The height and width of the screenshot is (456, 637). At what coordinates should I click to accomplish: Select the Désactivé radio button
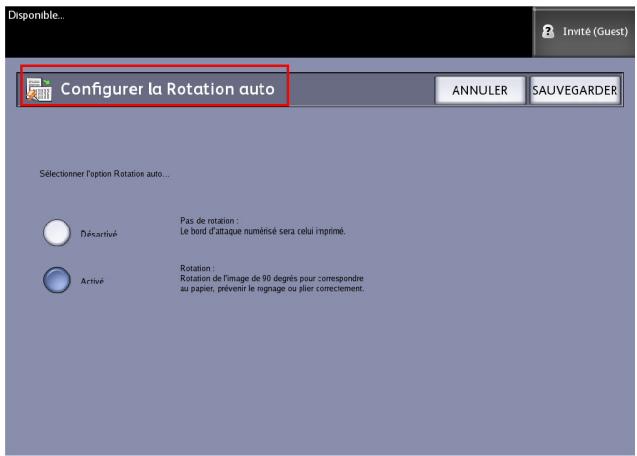[x=57, y=233]
